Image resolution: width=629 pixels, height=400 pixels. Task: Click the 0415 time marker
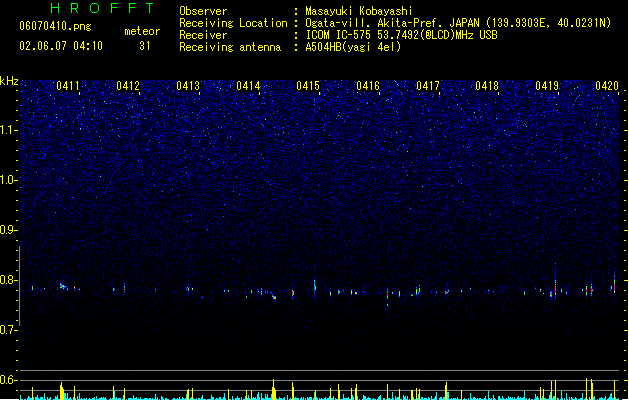click(x=308, y=86)
